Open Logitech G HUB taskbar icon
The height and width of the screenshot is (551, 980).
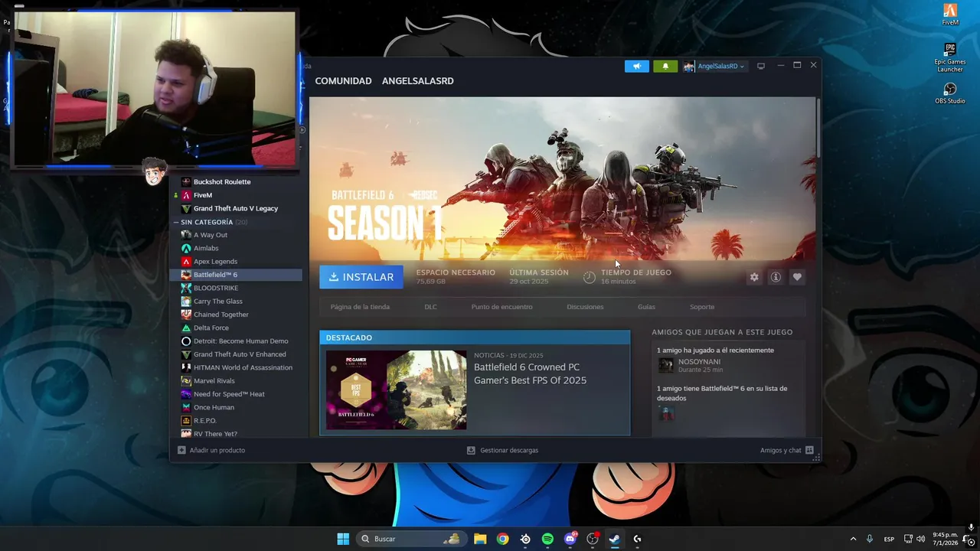coord(637,539)
